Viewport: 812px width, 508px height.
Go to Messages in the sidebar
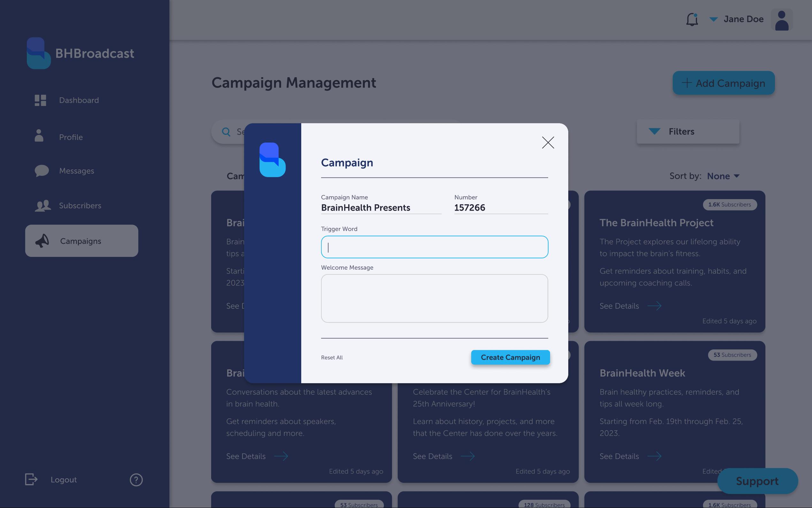coord(76,171)
